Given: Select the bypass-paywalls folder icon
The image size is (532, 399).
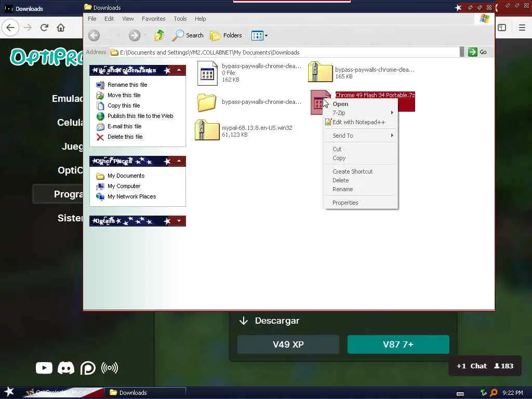Looking at the screenshot, I should (x=207, y=102).
